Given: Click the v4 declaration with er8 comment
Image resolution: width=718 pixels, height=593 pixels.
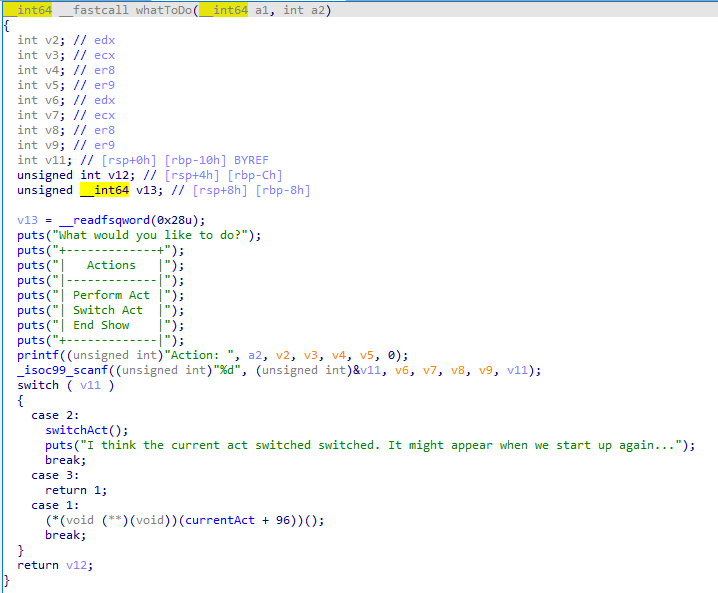Looking at the screenshot, I should (x=66, y=70).
